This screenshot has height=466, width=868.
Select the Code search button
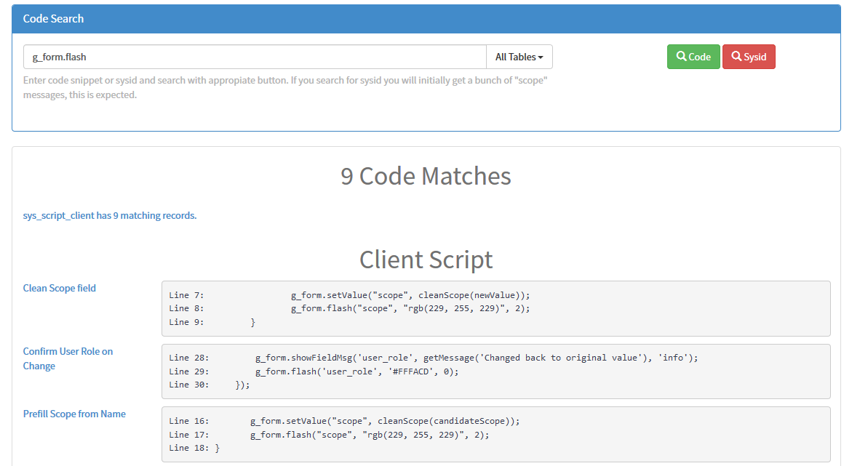pos(693,56)
